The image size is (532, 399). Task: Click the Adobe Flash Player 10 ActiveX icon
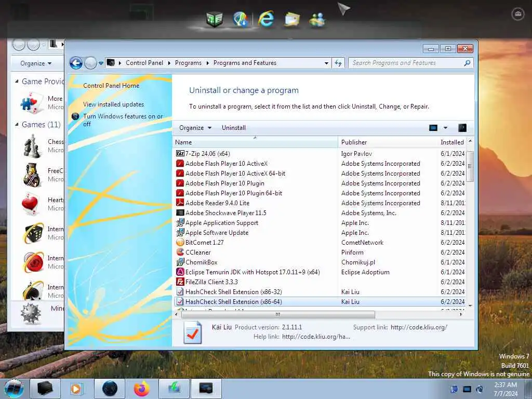(180, 164)
